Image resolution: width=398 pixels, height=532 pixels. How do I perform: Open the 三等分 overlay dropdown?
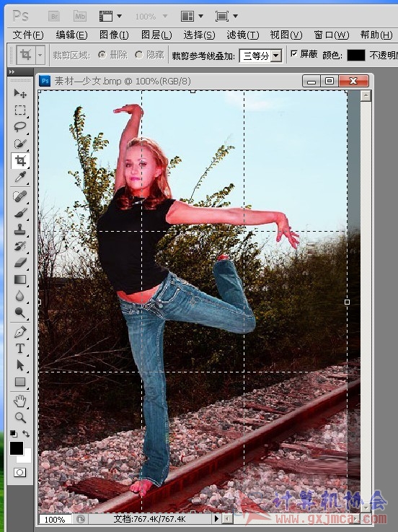(x=261, y=56)
